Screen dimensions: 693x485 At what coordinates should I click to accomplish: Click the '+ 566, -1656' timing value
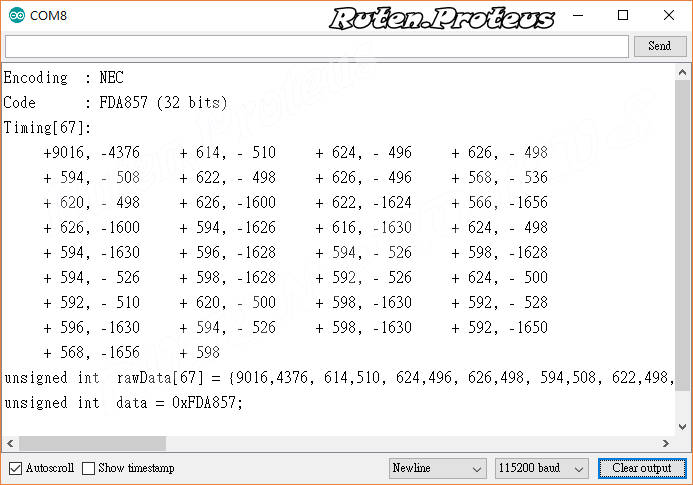click(x=499, y=202)
